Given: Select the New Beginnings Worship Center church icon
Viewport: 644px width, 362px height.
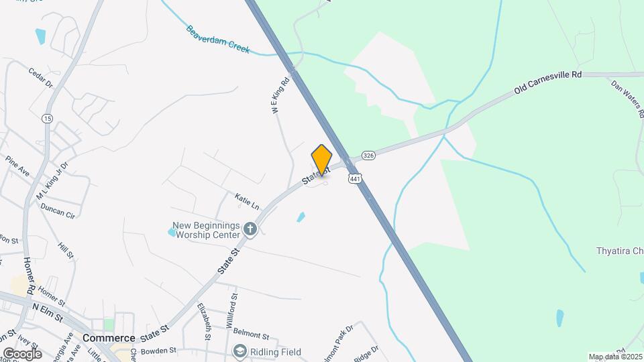Looking at the screenshot, I should point(250,229).
